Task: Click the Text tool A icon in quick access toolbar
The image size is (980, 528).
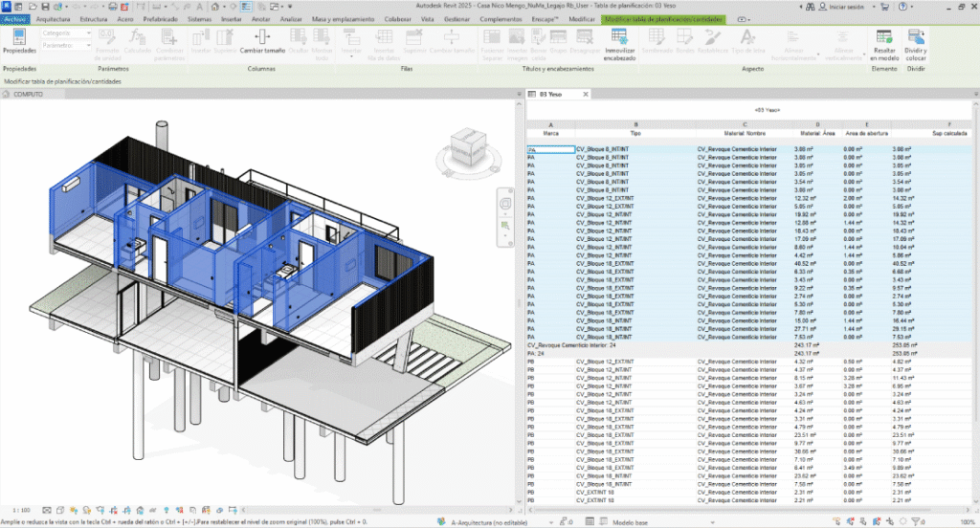Action: [199, 7]
